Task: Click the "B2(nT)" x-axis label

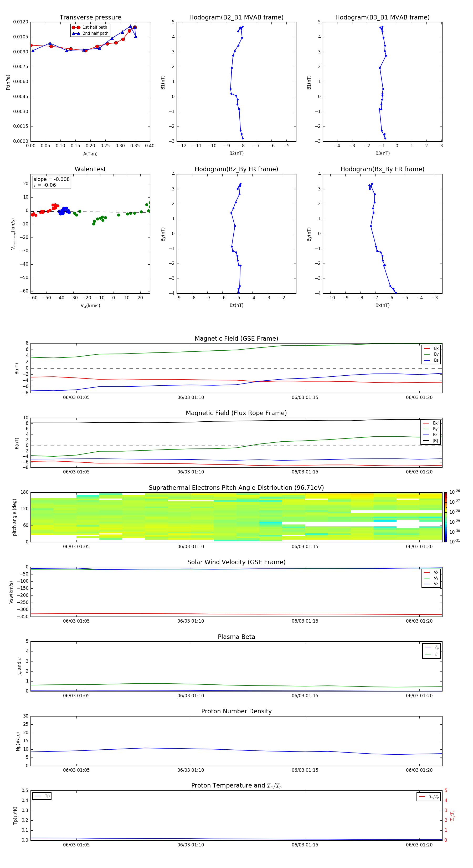Action: click(x=236, y=153)
